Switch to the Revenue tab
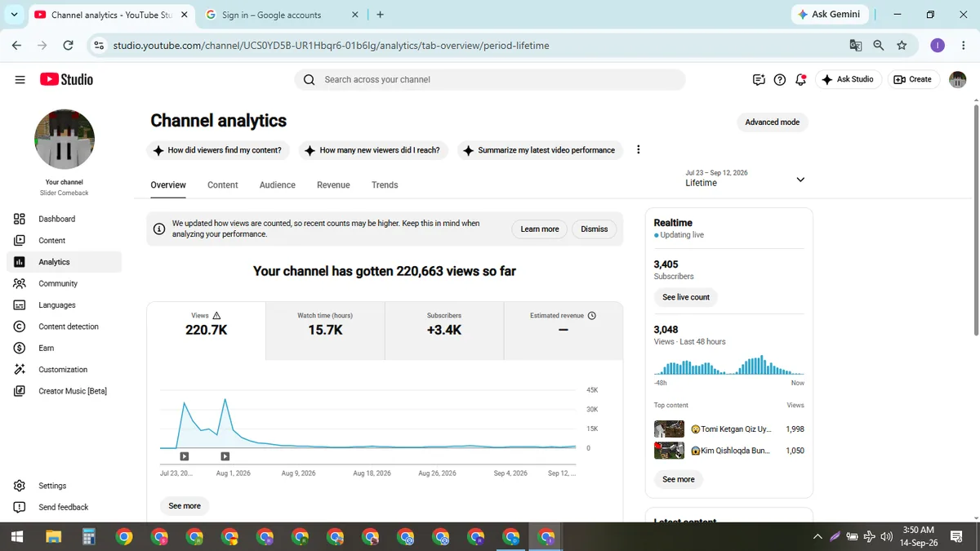The width and height of the screenshot is (980, 551). [333, 185]
